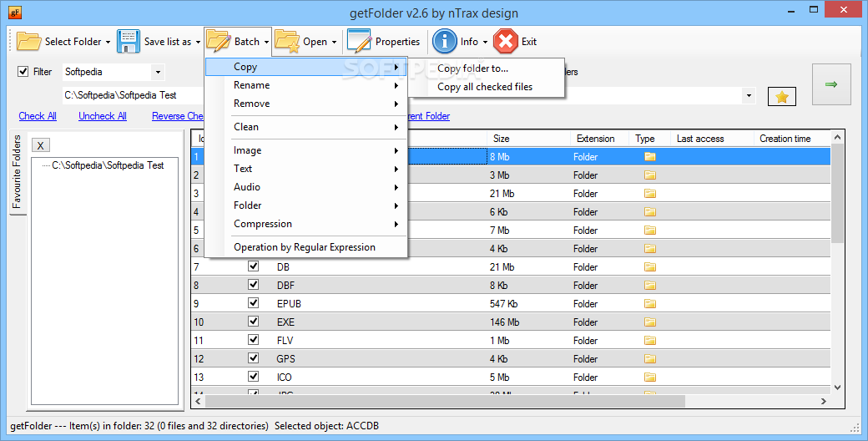Open the Image submenu
The width and height of the screenshot is (868, 441).
306,150
